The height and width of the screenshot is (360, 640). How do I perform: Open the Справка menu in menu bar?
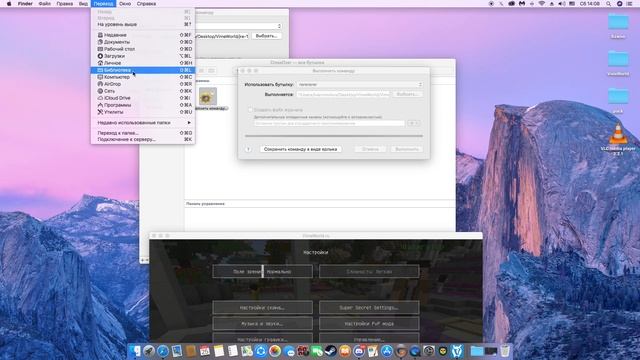tap(147, 4)
